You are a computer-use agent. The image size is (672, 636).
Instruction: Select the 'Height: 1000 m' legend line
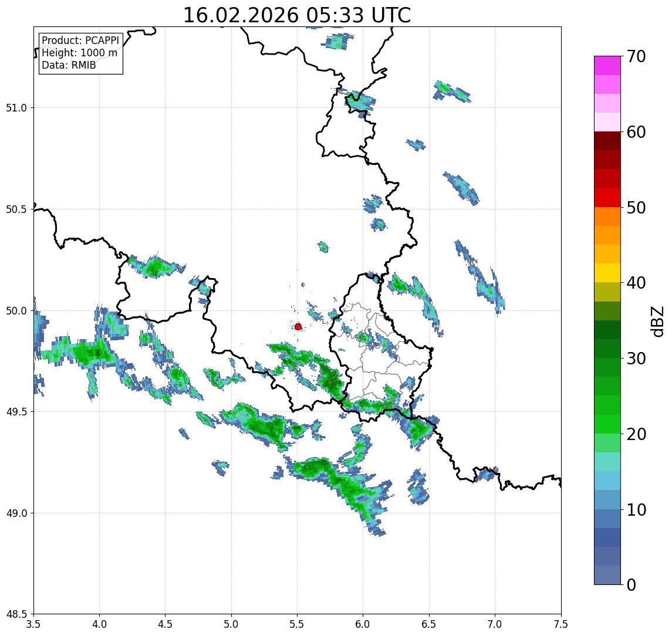coord(79,53)
